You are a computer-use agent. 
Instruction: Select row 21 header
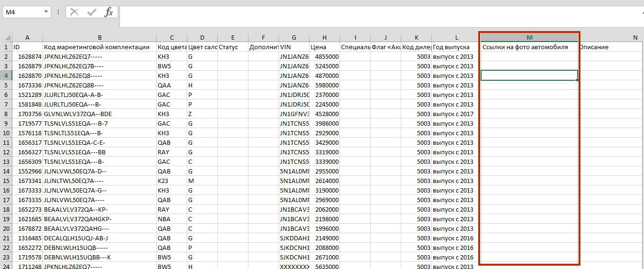pyautogui.click(x=6, y=238)
